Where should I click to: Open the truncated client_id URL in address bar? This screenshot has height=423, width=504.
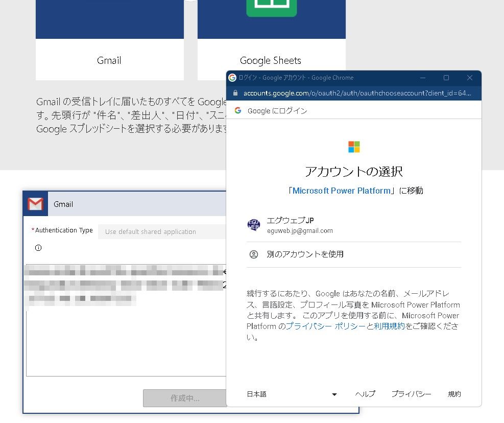click(357, 94)
